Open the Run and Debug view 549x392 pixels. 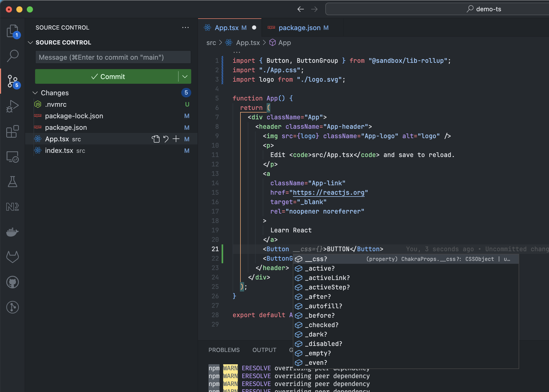pos(12,106)
